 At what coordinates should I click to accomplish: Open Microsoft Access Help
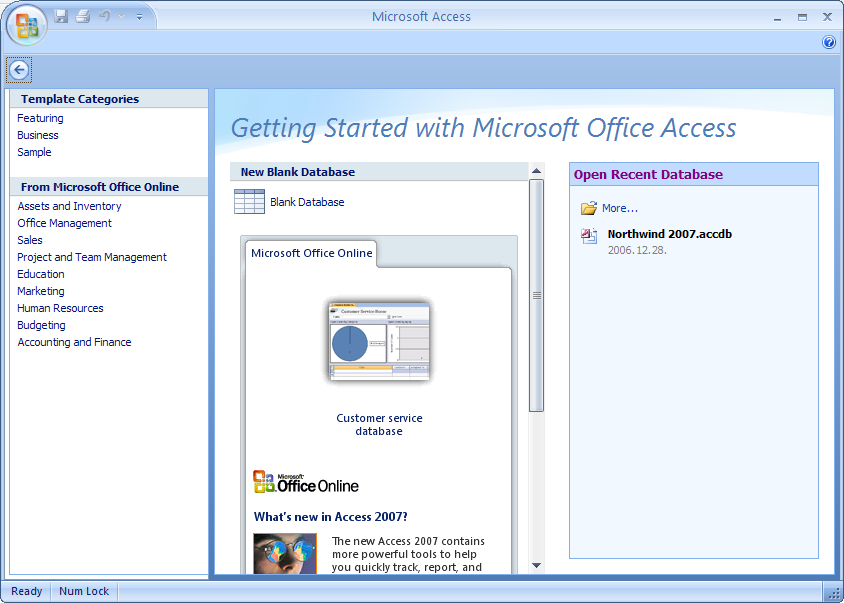click(829, 42)
